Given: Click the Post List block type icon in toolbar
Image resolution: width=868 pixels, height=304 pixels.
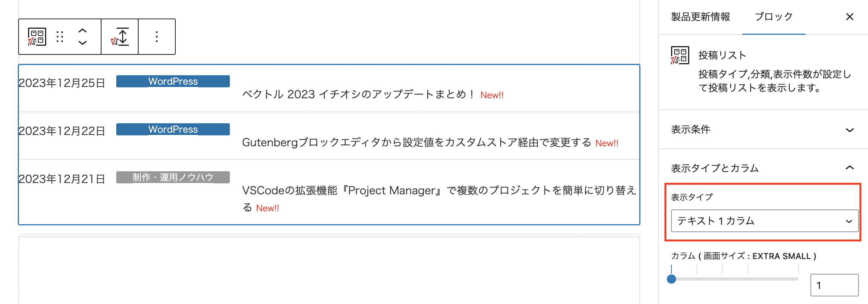Looking at the screenshot, I should pyautogui.click(x=37, y=37).
